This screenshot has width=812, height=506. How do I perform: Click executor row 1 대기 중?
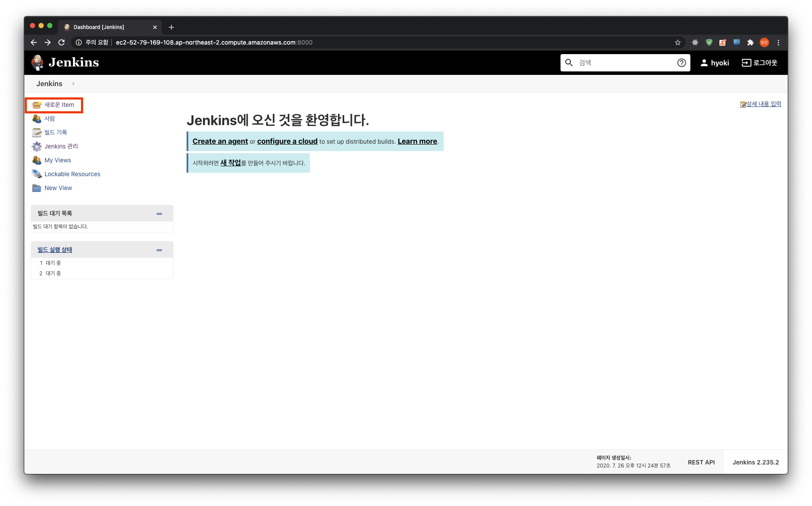tap(102, 263)
